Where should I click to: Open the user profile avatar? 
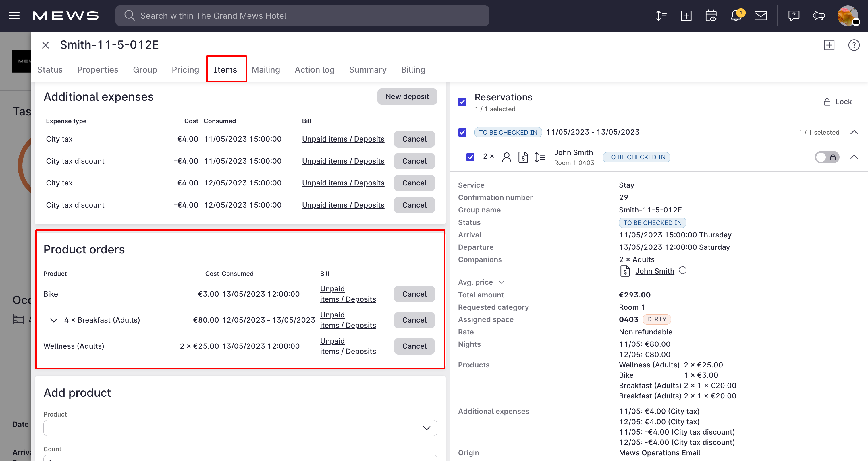(848, 16)
